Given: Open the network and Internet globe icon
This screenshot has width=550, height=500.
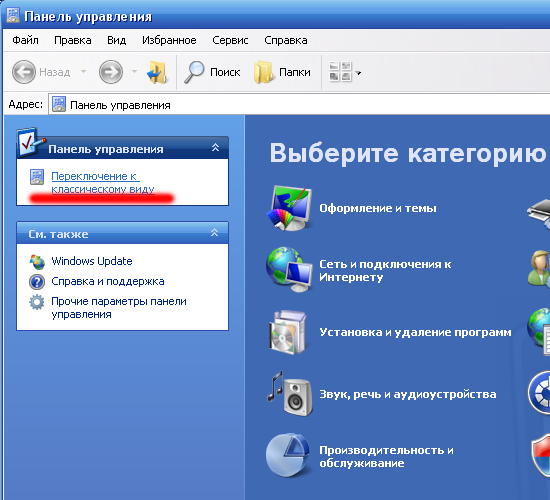Looking at the screenshot, I should click(289, 269).
